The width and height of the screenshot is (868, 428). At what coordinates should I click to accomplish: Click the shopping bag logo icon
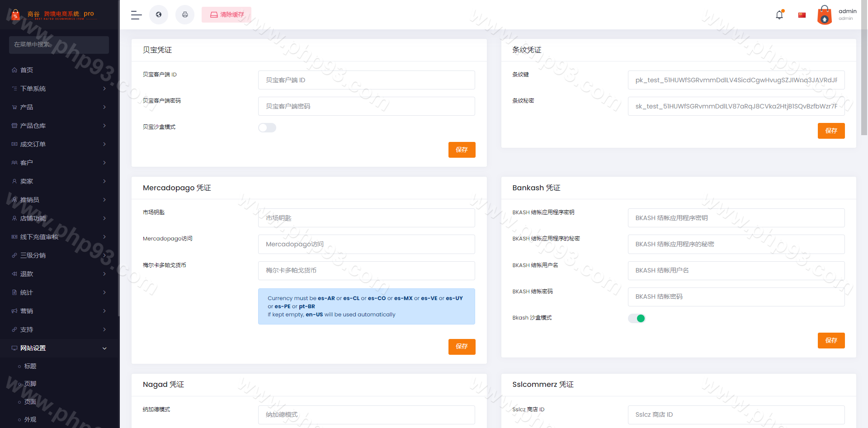[x=15, y=15]
